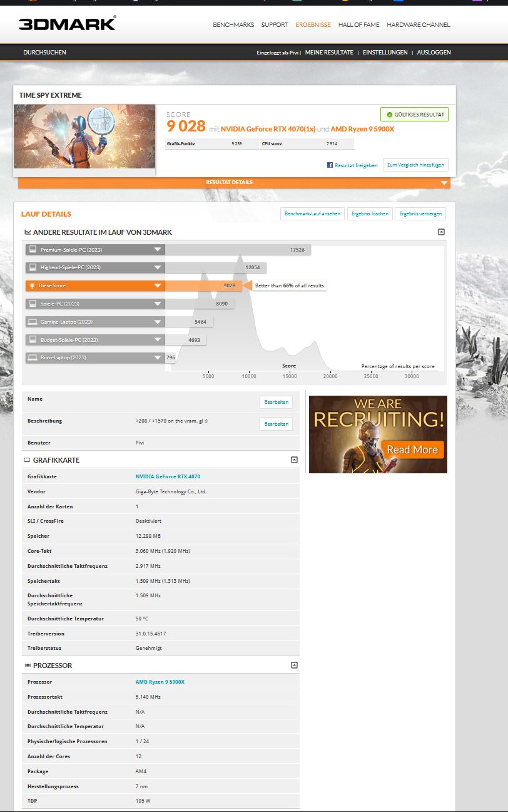Click the Diese Score trophy icon
Viewport: 508px width, 812px height.
tap(32, 285)
